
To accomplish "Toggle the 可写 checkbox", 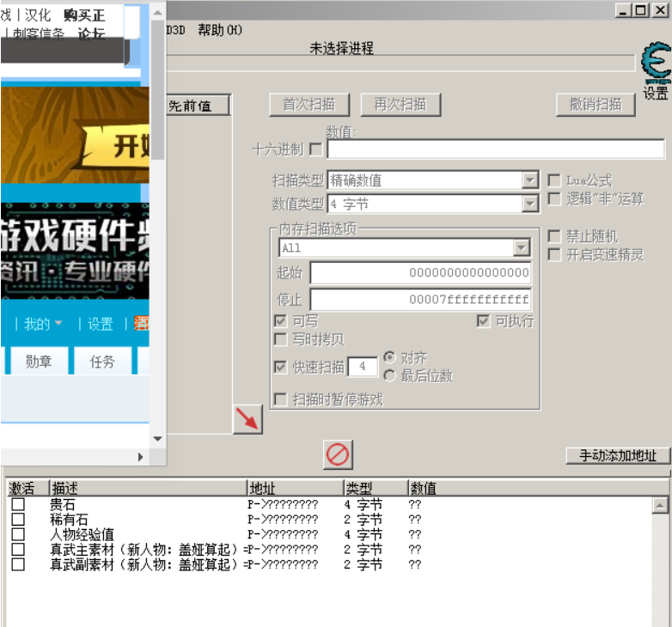I will click(280, 320).
